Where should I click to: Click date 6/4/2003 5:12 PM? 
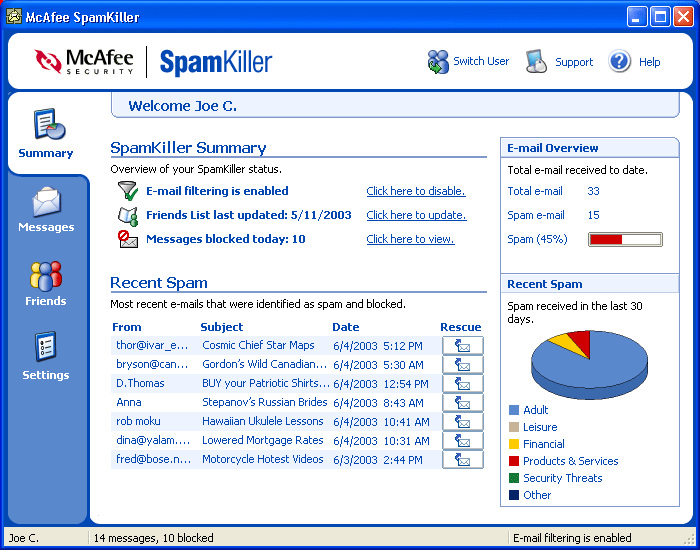pyautogui.click(x=378, y=346)
